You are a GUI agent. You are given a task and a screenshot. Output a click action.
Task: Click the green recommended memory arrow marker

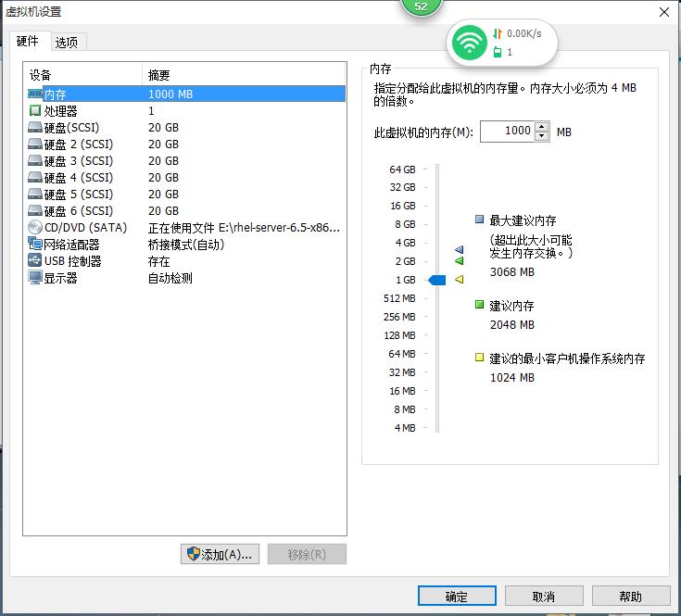460,261
